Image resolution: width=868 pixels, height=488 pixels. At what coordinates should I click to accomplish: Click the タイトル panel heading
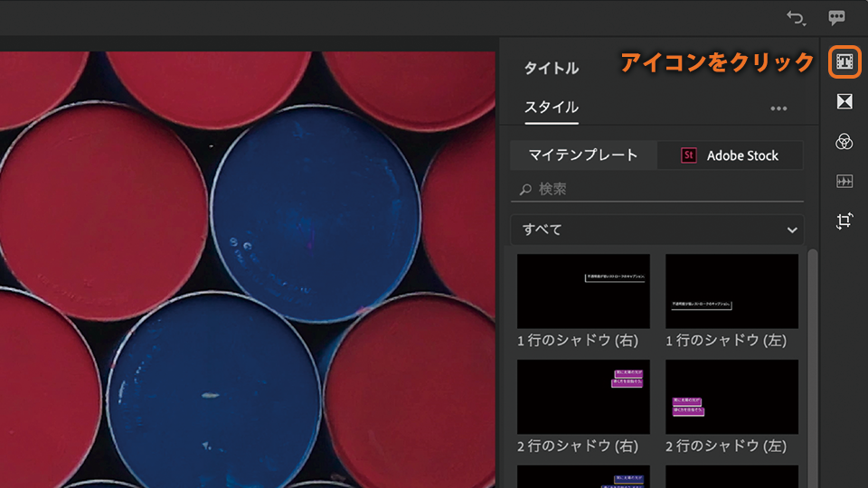point(552,68)
